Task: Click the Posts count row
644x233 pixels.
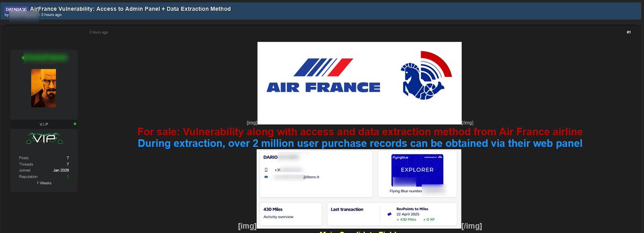Action: click(x=44, y=158)
